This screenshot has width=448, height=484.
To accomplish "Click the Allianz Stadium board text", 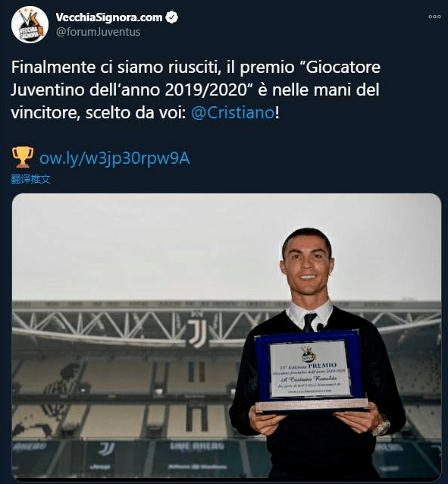I will [197, 467].
